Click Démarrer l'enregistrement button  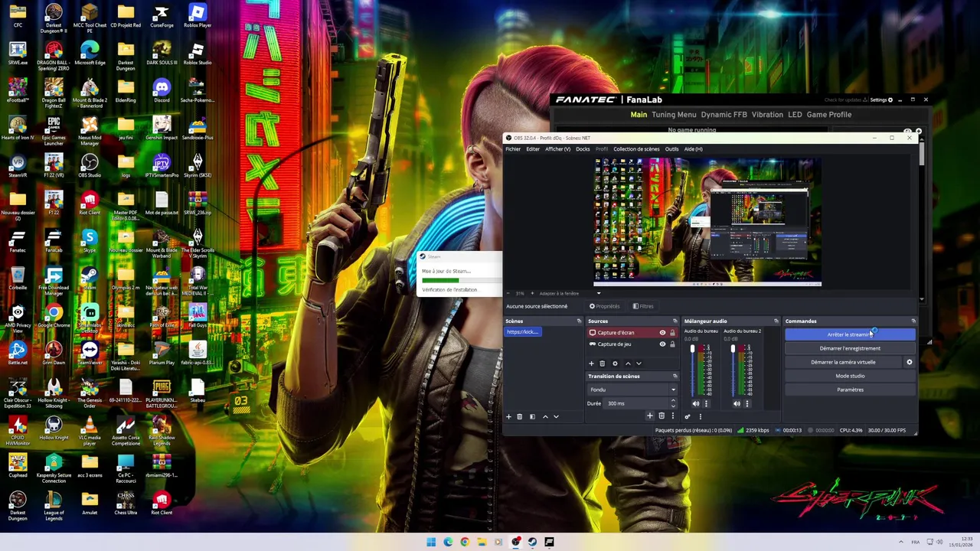[850, 348]
